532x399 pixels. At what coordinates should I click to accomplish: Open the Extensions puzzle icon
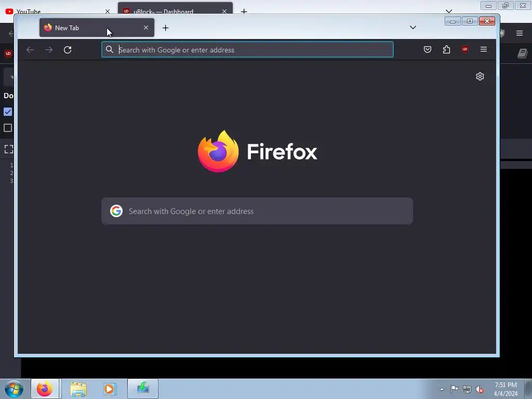446,49
